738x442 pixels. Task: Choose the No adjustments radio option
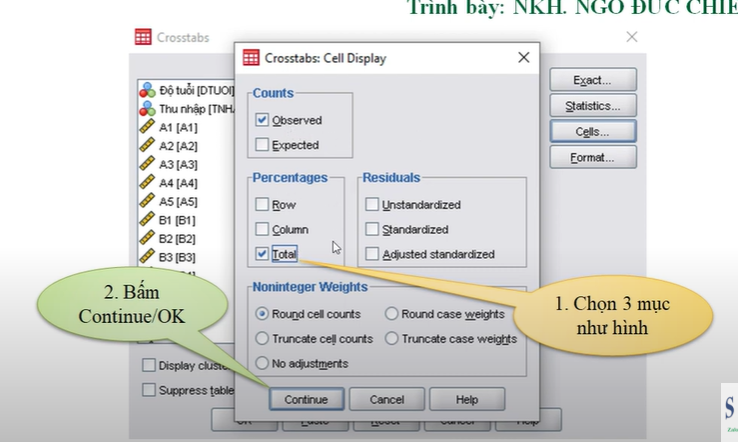click(x=263, y=363)
